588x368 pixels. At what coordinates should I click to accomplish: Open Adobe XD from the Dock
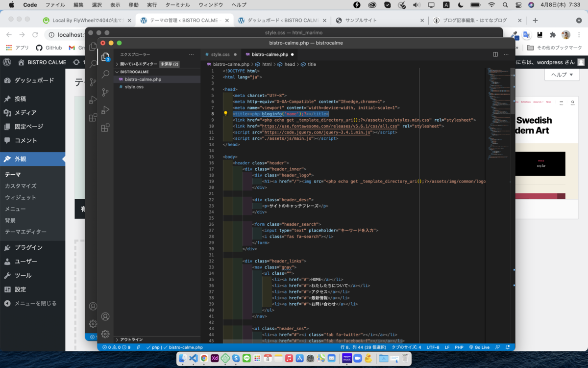(215, 358)
